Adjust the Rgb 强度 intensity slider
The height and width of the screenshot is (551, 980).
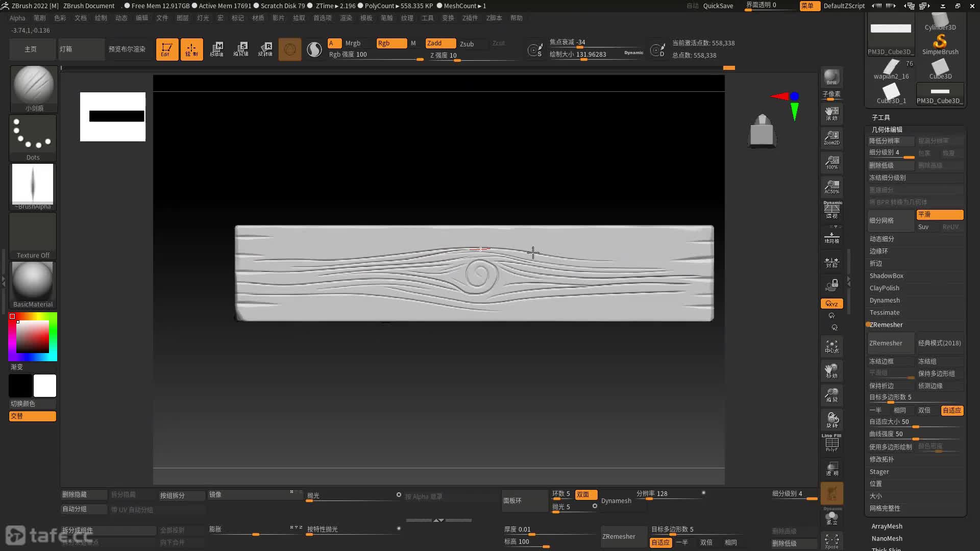point(376,56)
